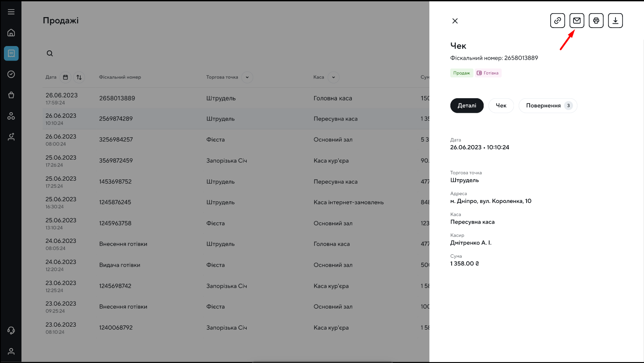The height and width of the screenshot is (363, 644).
Task: Open the Повернення tab
Action: click(548, 106)
